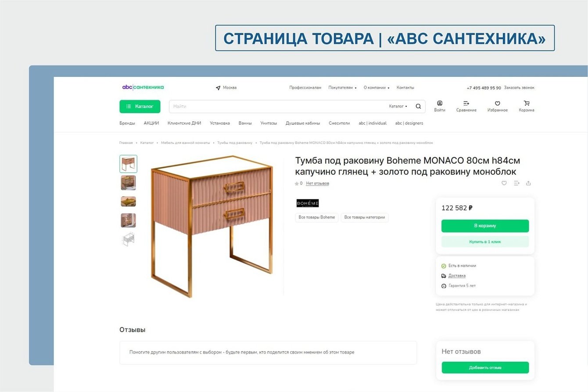The image size is (588, 392).
Task: Click the search magnifier icon
Action: point(418,106)
